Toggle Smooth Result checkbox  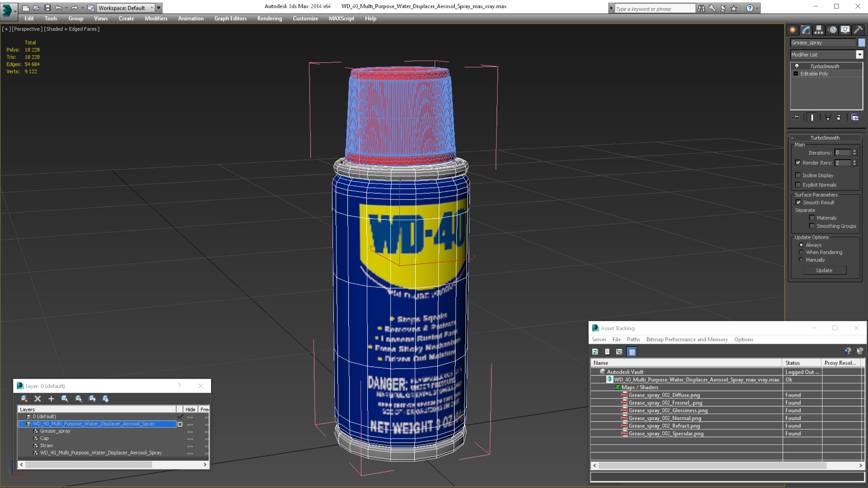tap(798, 202)
